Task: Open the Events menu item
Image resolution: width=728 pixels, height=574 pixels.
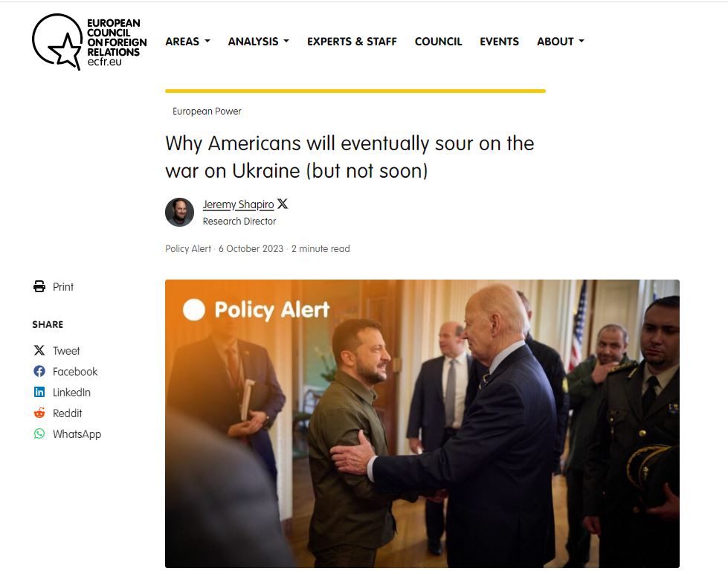Action: (499, 42)
